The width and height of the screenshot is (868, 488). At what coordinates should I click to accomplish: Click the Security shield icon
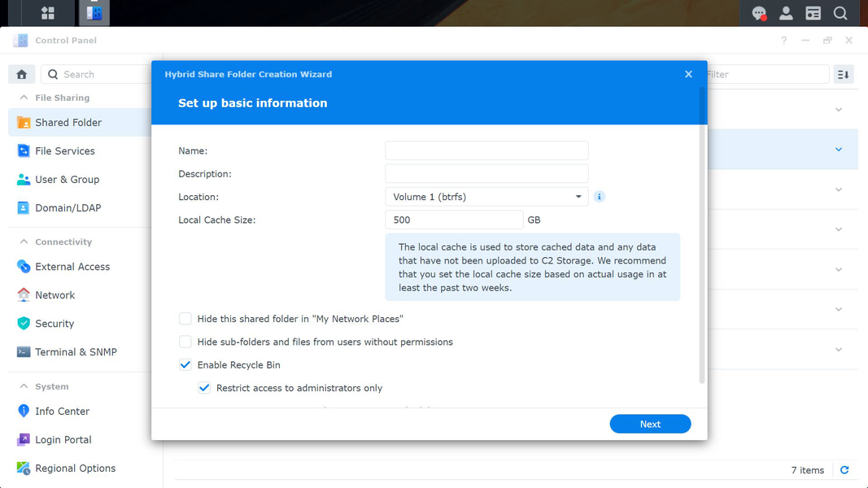[x=24, y=323]
